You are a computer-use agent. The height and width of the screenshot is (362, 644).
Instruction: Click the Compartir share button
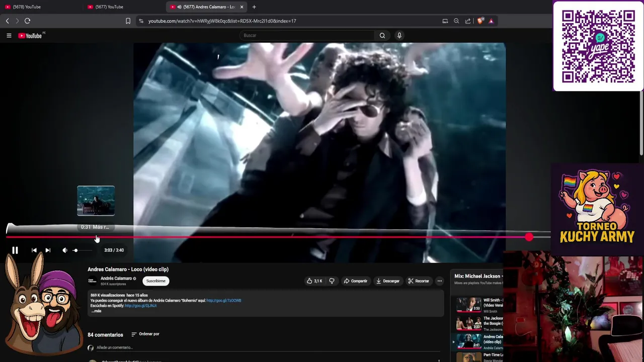355,281
